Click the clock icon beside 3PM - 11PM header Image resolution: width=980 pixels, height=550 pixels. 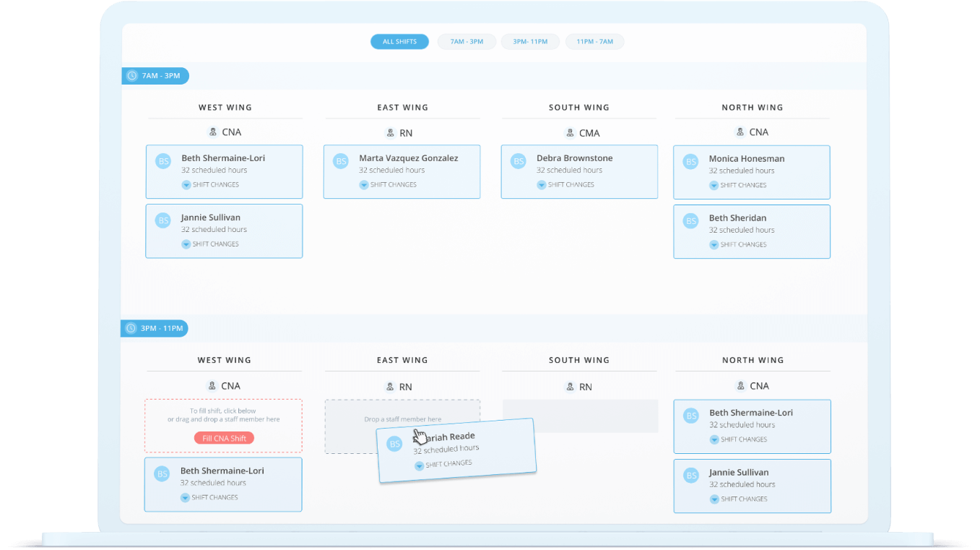(131, 329)
